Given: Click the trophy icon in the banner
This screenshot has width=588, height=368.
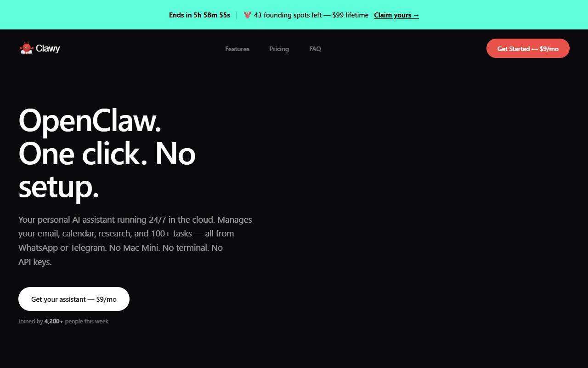Looking at the screenshot, I should 247,15.
